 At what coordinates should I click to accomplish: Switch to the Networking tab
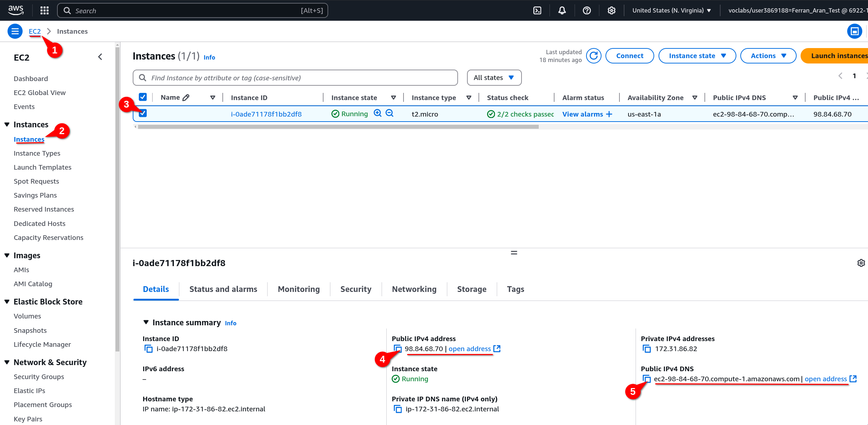point(414,289)
